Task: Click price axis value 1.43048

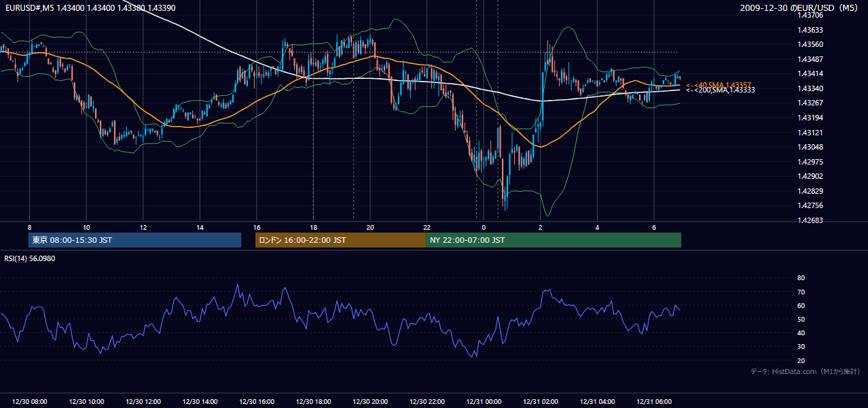Action: point(810,148)
